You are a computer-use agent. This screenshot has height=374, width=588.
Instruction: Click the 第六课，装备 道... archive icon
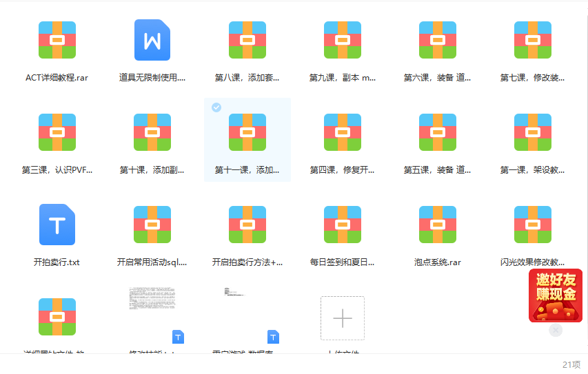(438, 40)
